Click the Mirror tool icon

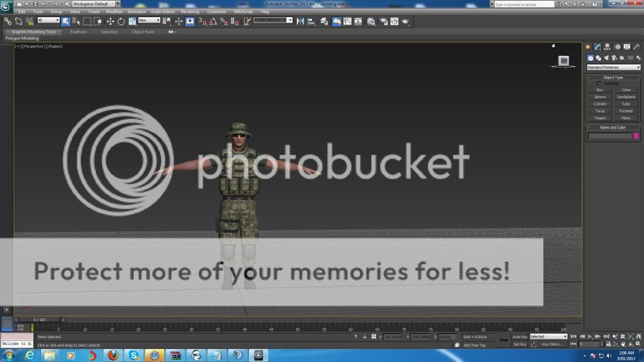tap(300, 21)
